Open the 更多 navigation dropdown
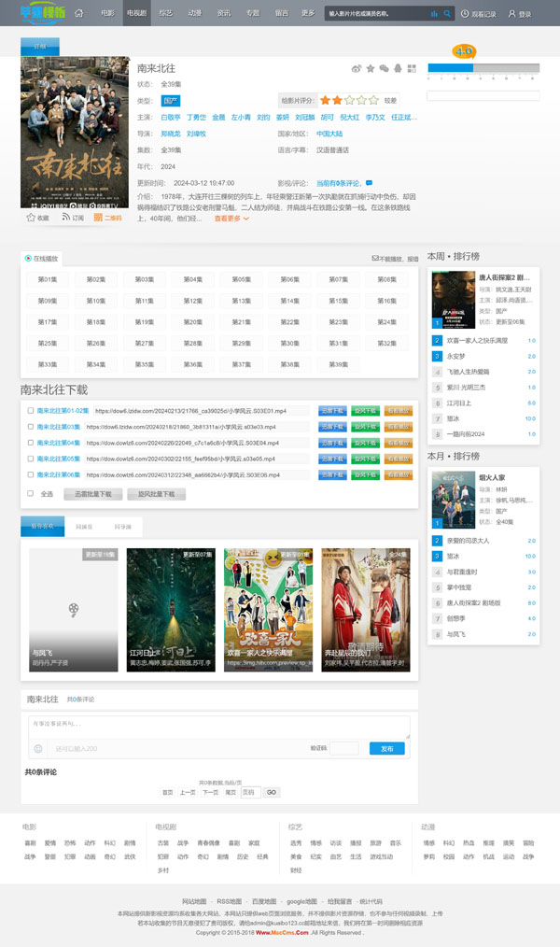 pos(308,14)
